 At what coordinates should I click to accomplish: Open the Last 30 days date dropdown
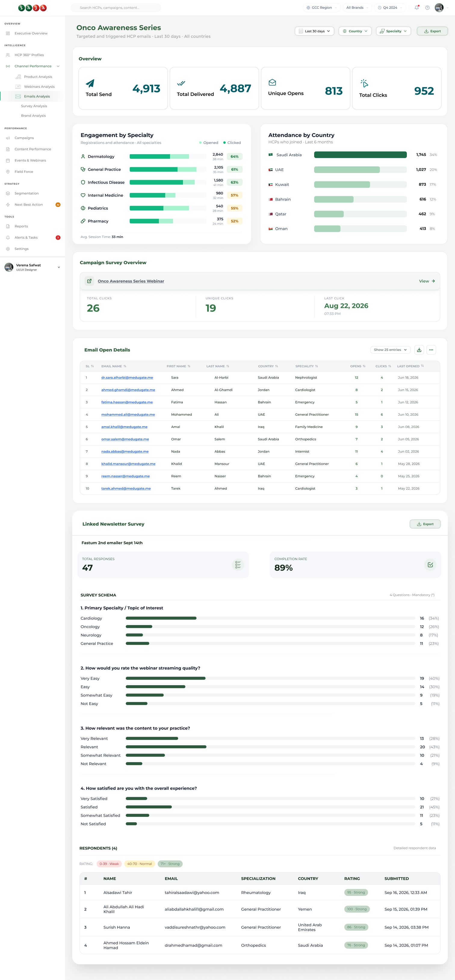(314, 31)
